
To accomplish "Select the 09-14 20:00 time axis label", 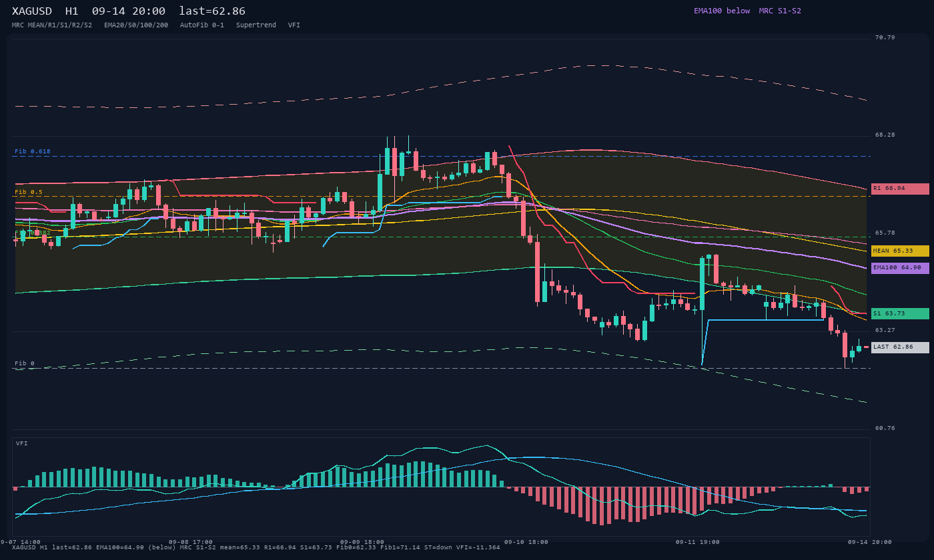I will pos(870,542).
